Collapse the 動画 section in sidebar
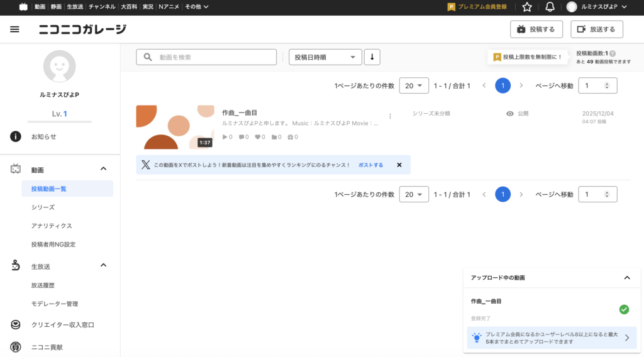Viewport: 644px width, 357px height. [x=104, y=169]
